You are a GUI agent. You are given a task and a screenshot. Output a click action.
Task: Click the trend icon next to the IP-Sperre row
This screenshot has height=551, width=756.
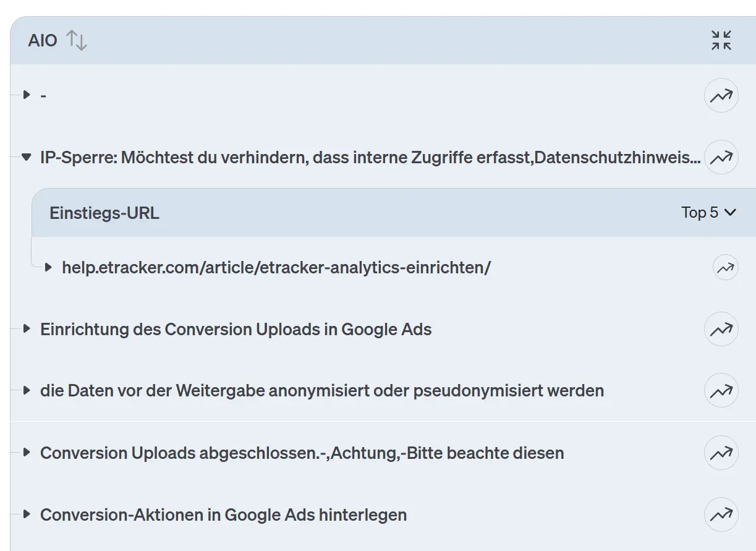click(721, 158)
